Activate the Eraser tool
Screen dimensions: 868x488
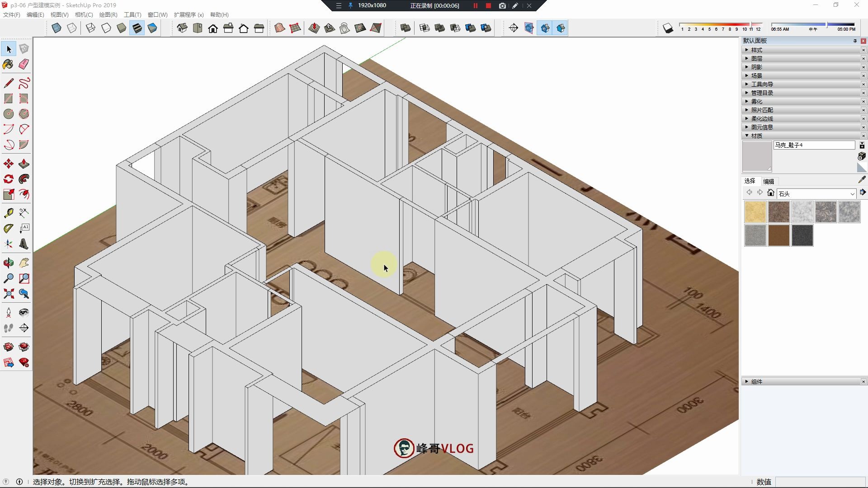(24, 65)
